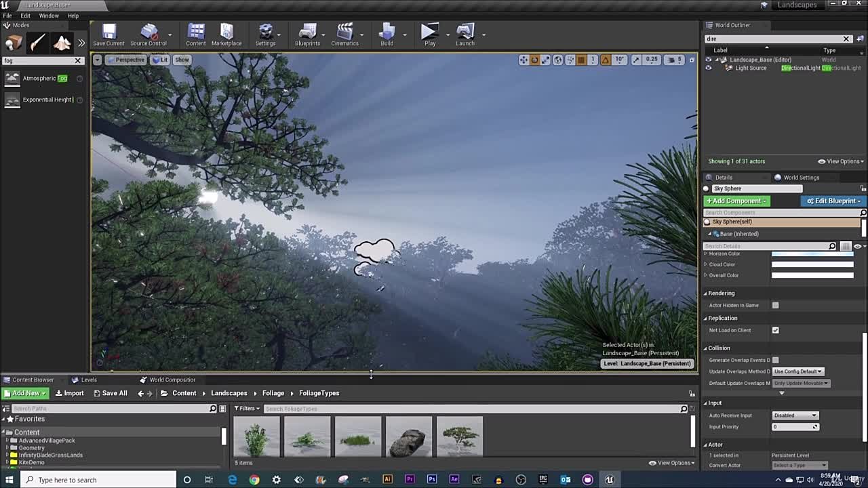The height and width of the screenshot is (488, 868).
Task: Select the Foliage mode tool
Action: point(80,43)
